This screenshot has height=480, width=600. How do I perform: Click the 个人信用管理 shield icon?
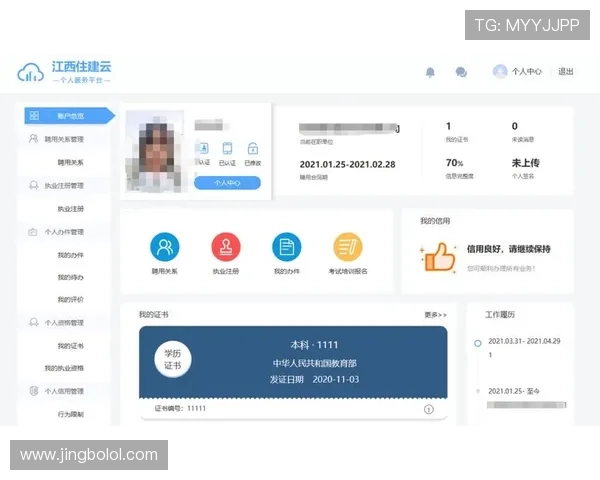[x=34, y=391]
